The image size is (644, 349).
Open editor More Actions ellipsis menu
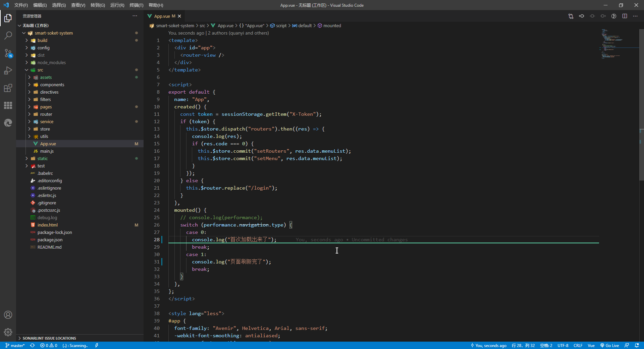point(635,16)
